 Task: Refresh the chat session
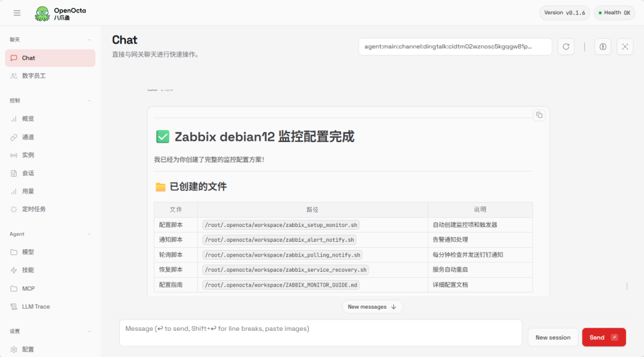pyautogui.click(x=566, y=47)
